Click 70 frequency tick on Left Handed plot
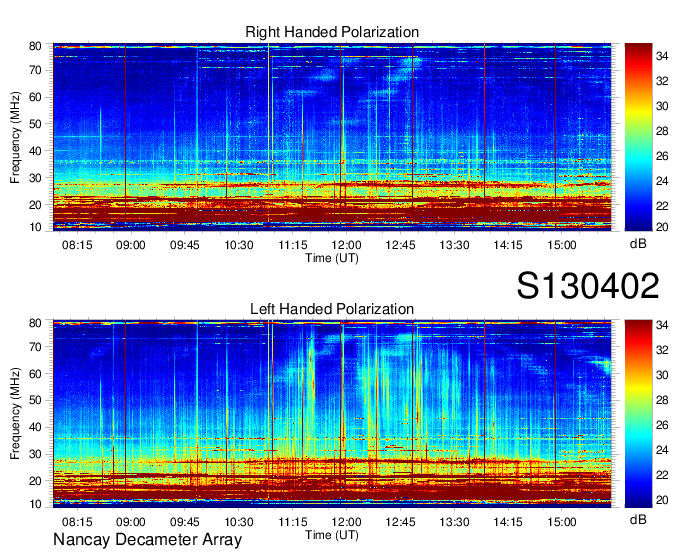Image resolution: width=680 pixels, height=552 pixels. pyautogui.click(x=35, y=347)
